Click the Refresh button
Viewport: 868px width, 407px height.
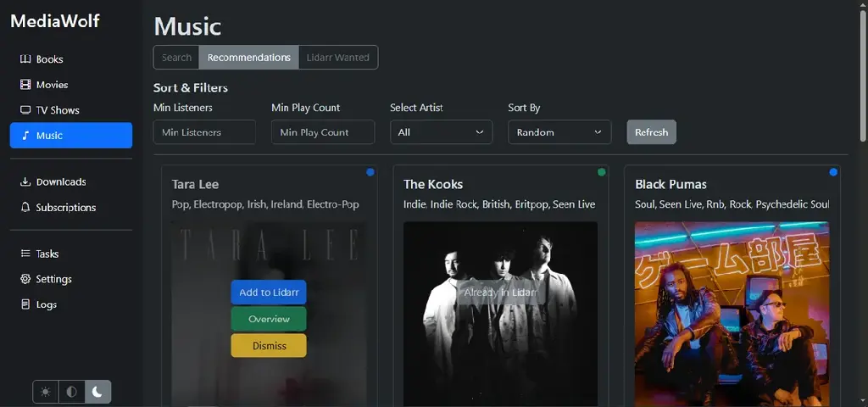tap(652, 132)
